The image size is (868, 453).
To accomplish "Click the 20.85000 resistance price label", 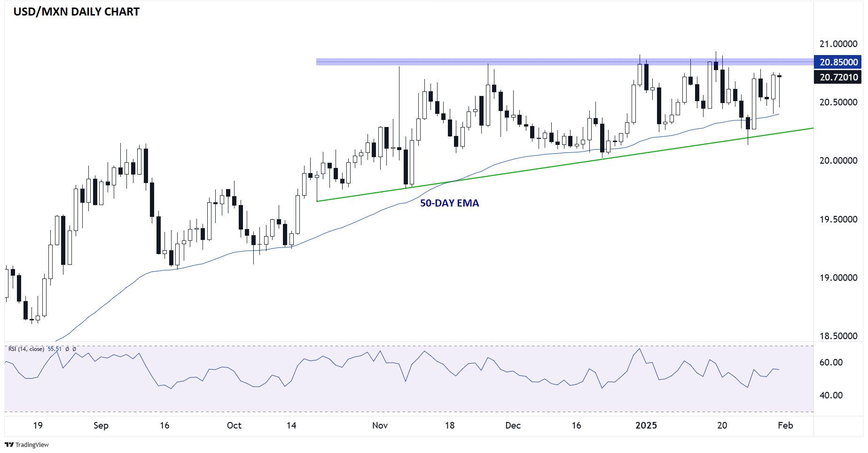I will point(838,62).
